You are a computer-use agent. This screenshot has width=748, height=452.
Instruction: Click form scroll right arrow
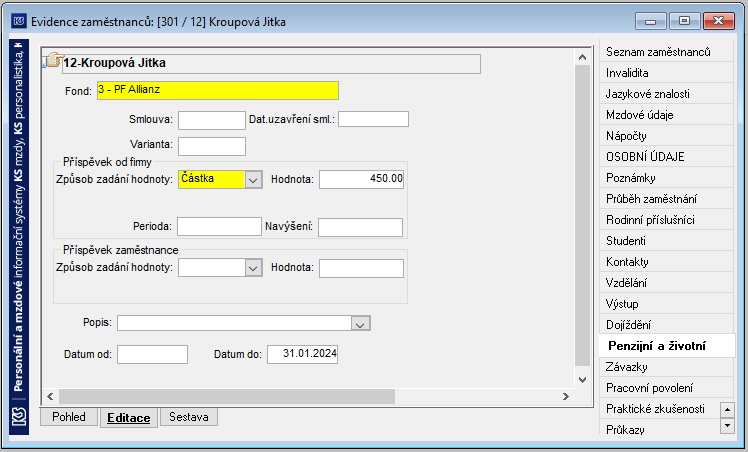click(x=566, y=397)
